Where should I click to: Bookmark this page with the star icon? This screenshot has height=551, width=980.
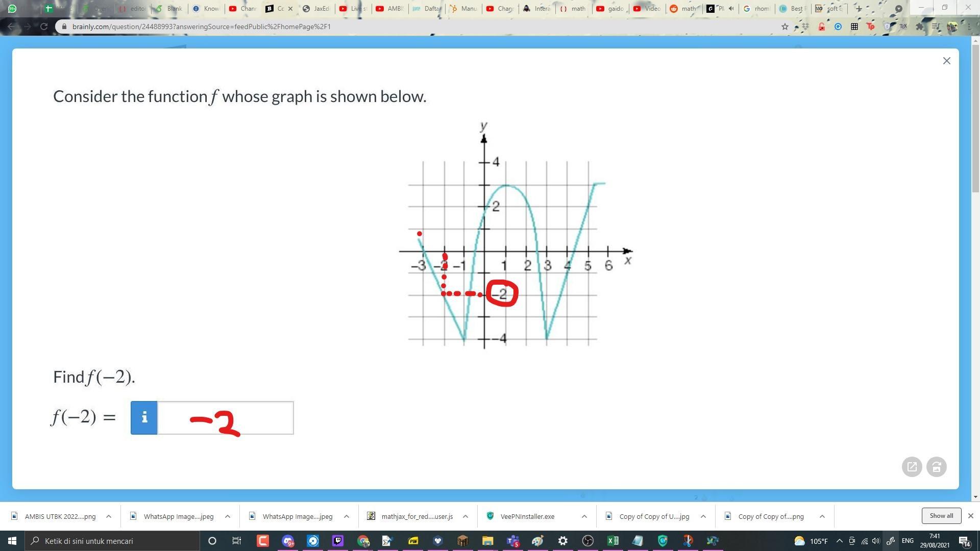[x=785, y=27]
